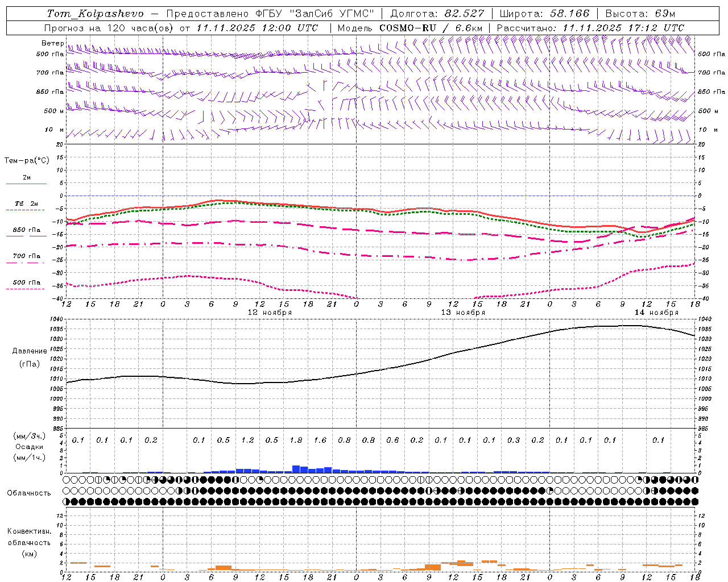Image resolution: width=728 pixels, height=582 pixels.
Task: Click the 'Модель COSMO-RU / 6.6км' text
Action: (x=410, y=28)
